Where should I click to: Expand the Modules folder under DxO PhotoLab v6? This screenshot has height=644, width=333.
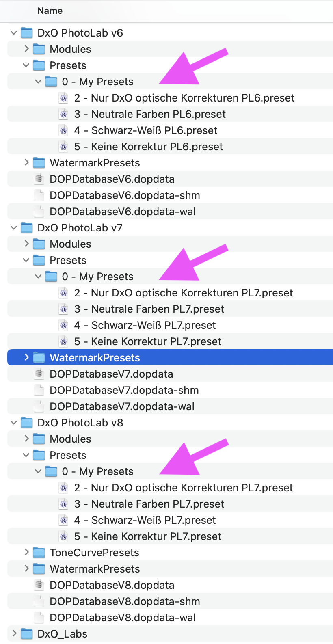click(x=26, y=49)
